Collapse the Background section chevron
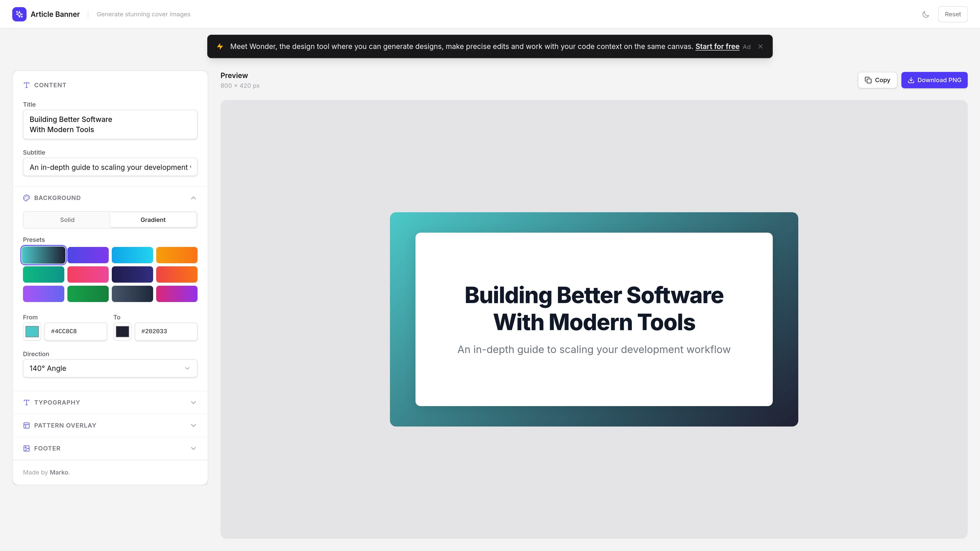 tap(193, 198)
